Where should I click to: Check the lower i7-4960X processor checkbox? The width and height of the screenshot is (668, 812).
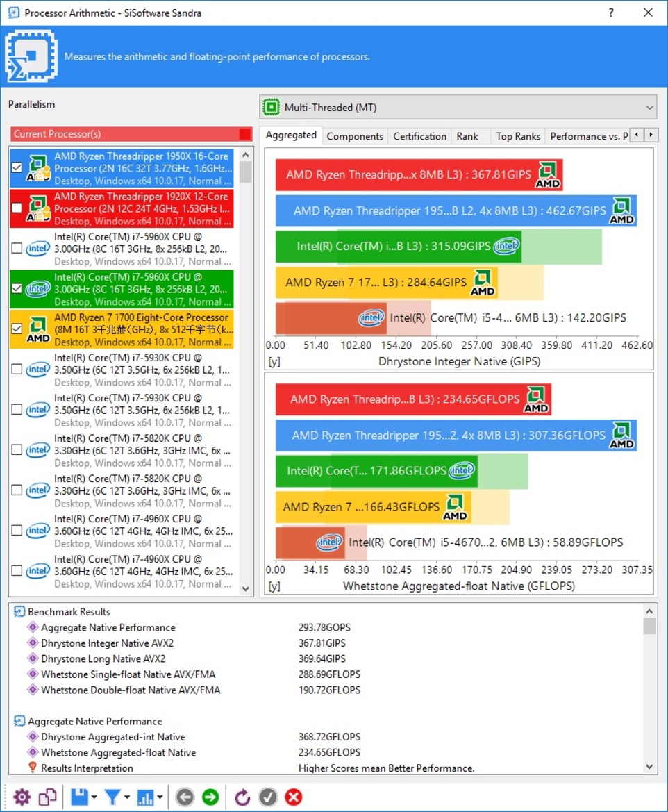[17, 571]
